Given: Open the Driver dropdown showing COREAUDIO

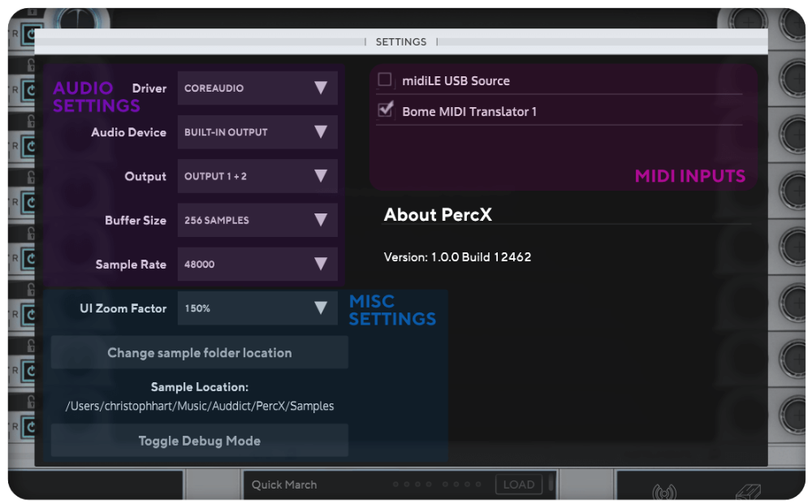Looking at the screenshot, I should (257, 88).
